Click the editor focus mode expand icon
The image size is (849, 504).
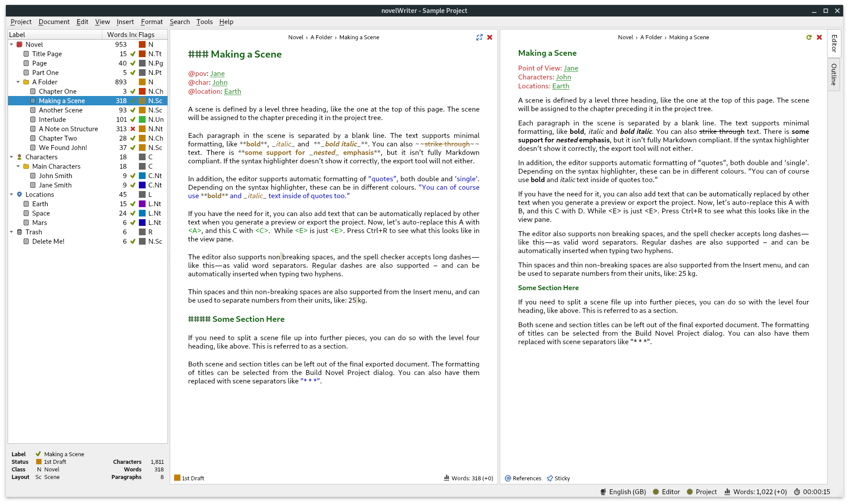pos(479,37)
